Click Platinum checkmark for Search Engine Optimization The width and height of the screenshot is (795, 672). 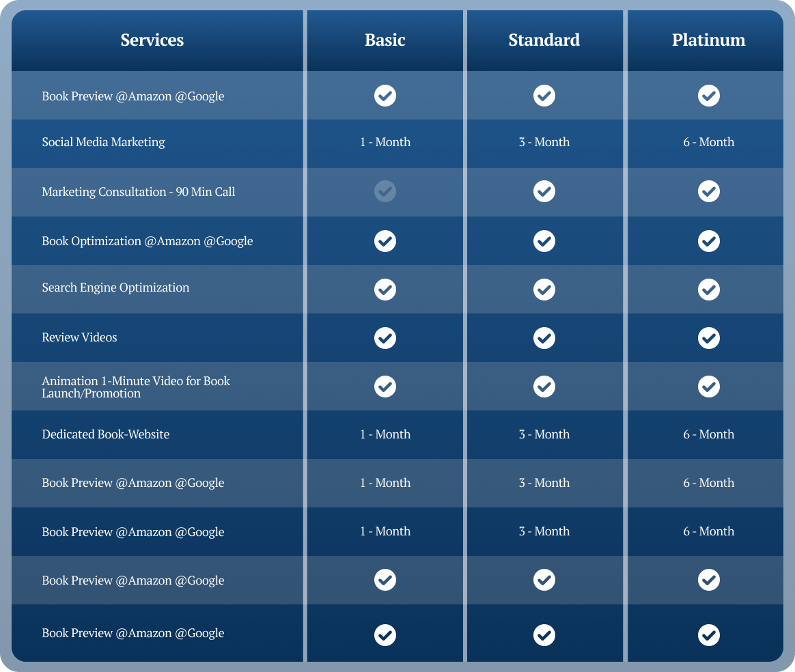click(x=708, y=290)
